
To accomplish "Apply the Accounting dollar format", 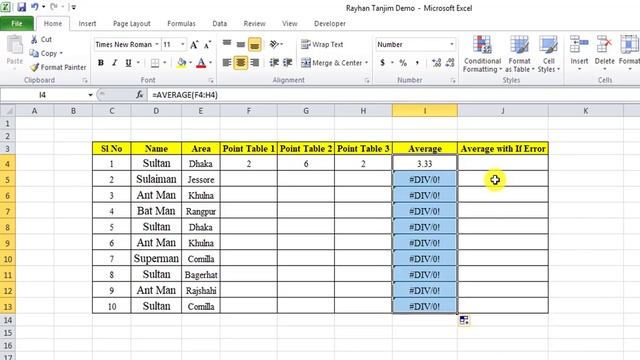I will (x=382, y=63).
